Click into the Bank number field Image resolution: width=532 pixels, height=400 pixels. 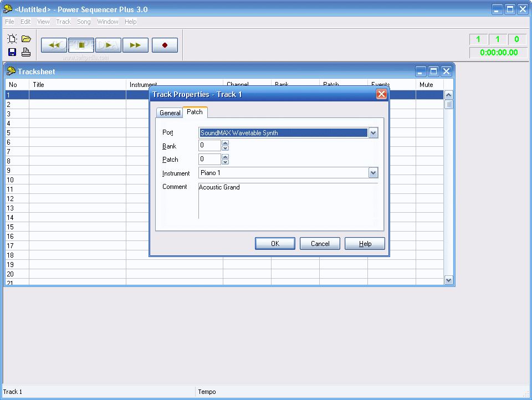(209, 145)
